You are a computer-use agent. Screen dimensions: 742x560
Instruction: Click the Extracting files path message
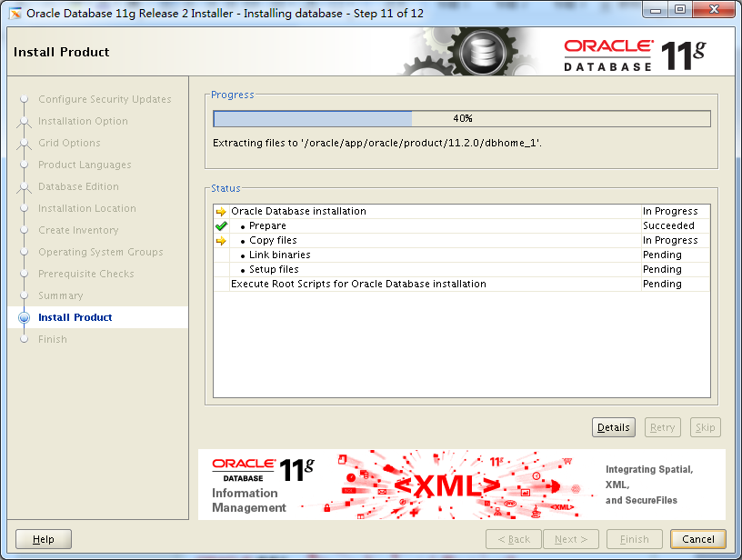click(377, 143)
